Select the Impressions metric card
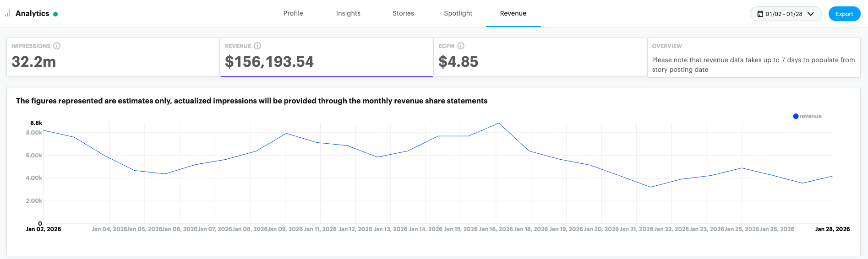Image resolution: width=868 pixels, height=259 pixels. pyautogui.click(x=113, y=57)
